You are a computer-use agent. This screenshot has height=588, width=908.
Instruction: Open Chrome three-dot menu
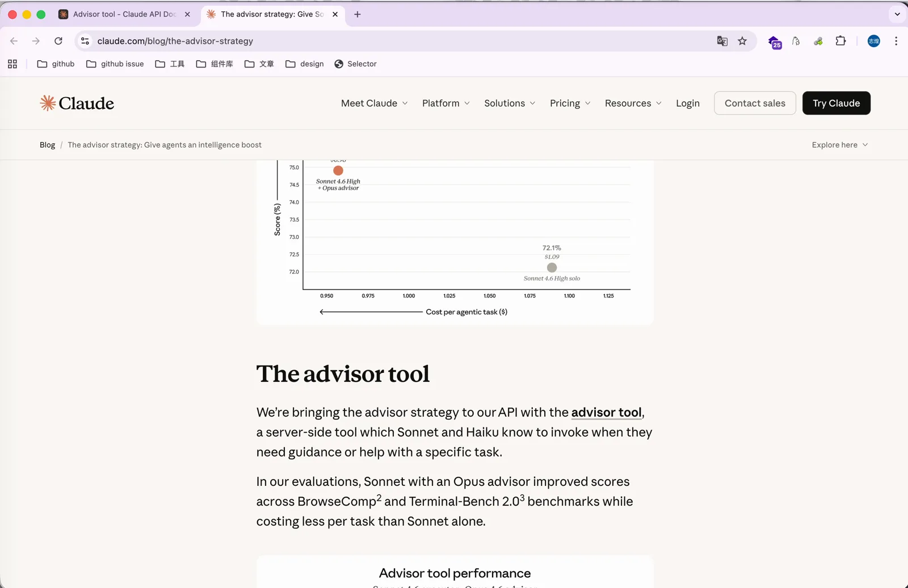point(896,41)
